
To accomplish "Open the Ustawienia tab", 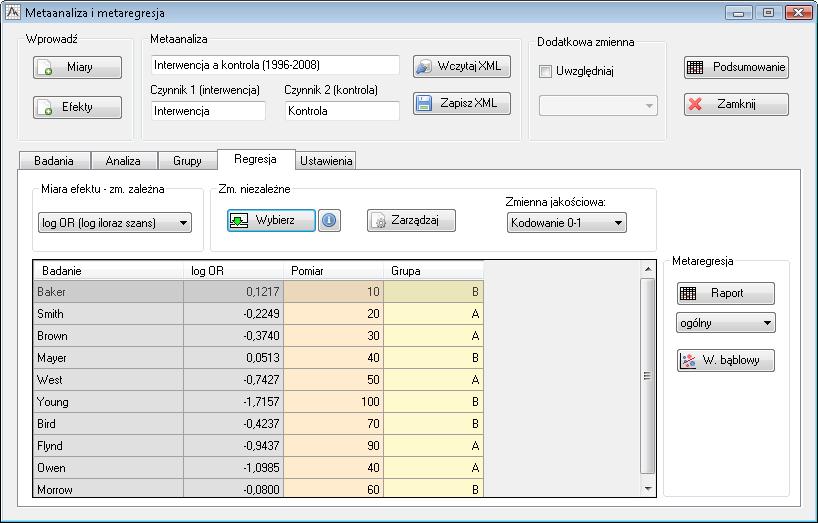I will point(326,161).
